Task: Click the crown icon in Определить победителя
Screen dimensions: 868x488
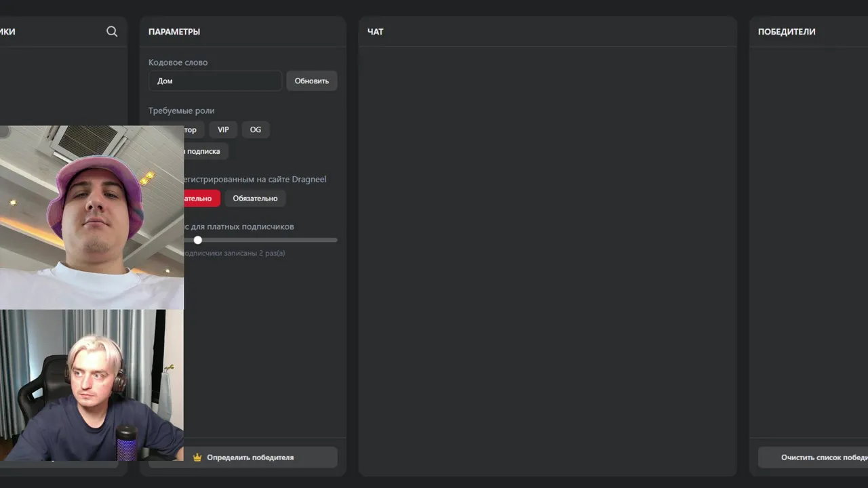Action: pos(197,457)
